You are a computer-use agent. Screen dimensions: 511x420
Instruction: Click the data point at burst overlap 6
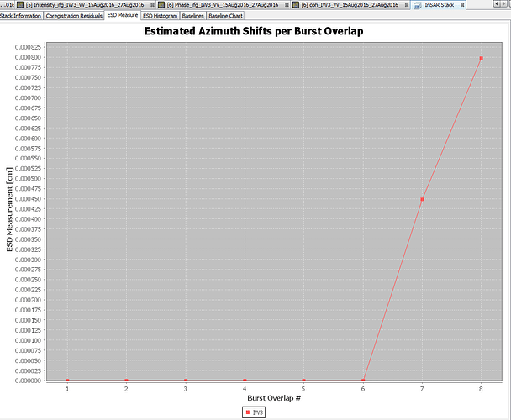point(363,380)
